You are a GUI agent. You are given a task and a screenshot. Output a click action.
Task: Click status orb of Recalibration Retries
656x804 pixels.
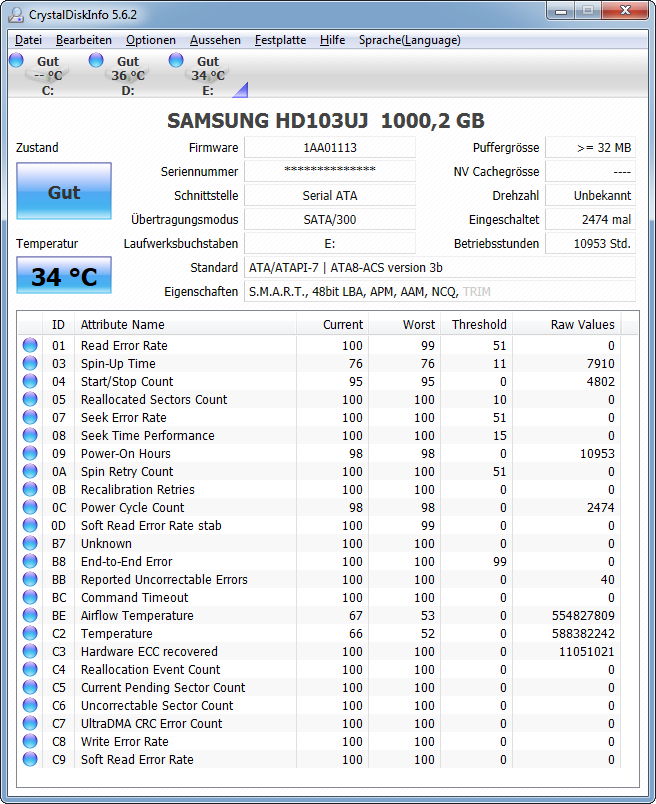click(30, 489)
